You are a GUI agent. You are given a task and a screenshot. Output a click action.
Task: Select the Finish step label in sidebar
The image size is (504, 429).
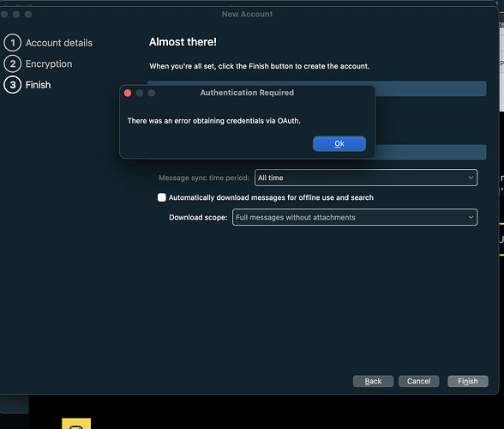[38, 85]
